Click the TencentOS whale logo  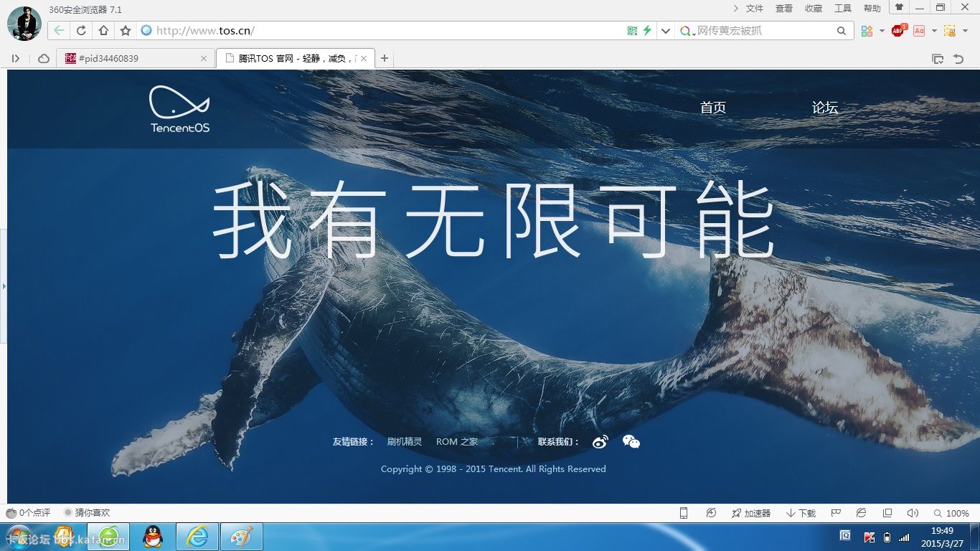(179, 109)
